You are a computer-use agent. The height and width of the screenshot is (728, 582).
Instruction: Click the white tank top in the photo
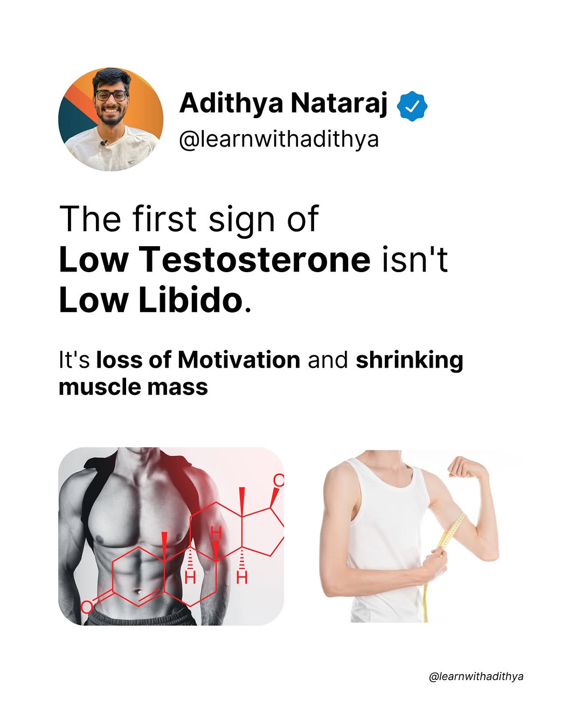point(385,539)
